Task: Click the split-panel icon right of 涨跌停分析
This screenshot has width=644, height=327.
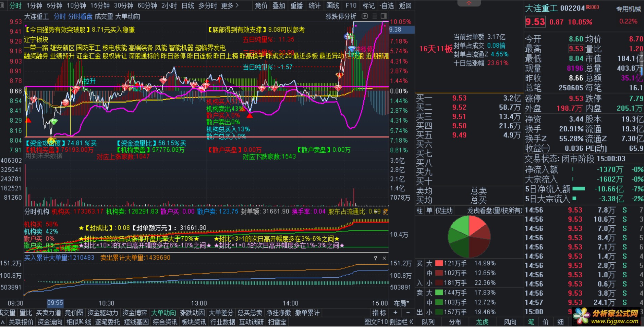Action: coord(384,16)
